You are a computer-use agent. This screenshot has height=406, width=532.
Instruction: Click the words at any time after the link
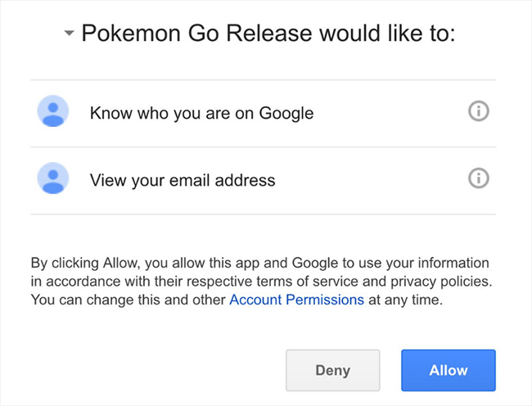[x=405, y=300]
